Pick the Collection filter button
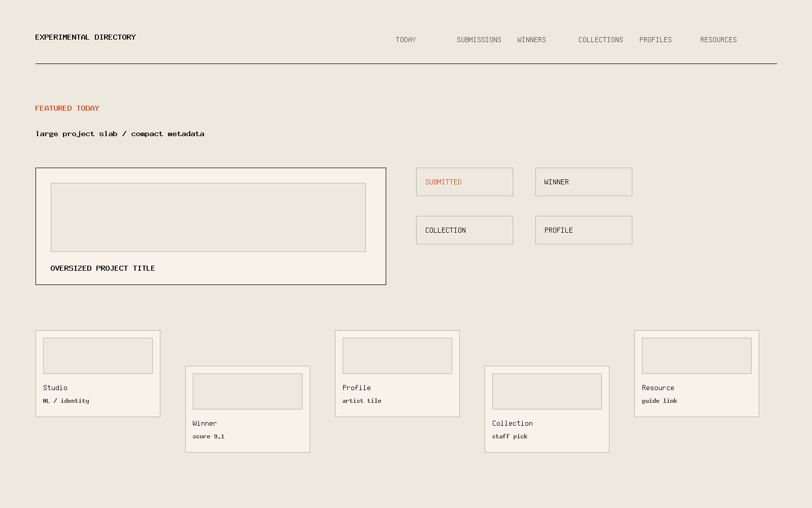The image size is (812, 508). (464, 230)
